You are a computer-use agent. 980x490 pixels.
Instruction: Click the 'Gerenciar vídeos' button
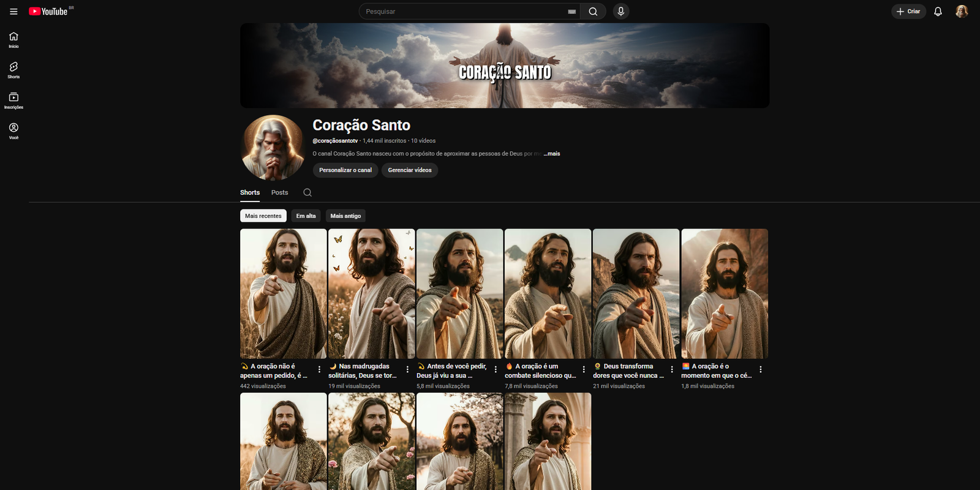tap(409, 170)
